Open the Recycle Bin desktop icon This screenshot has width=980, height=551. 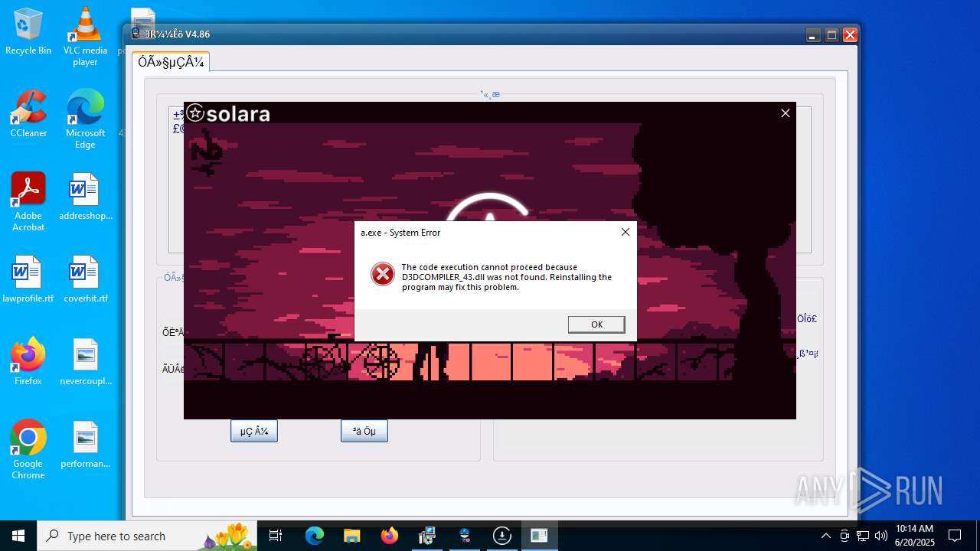click(28, 32)
